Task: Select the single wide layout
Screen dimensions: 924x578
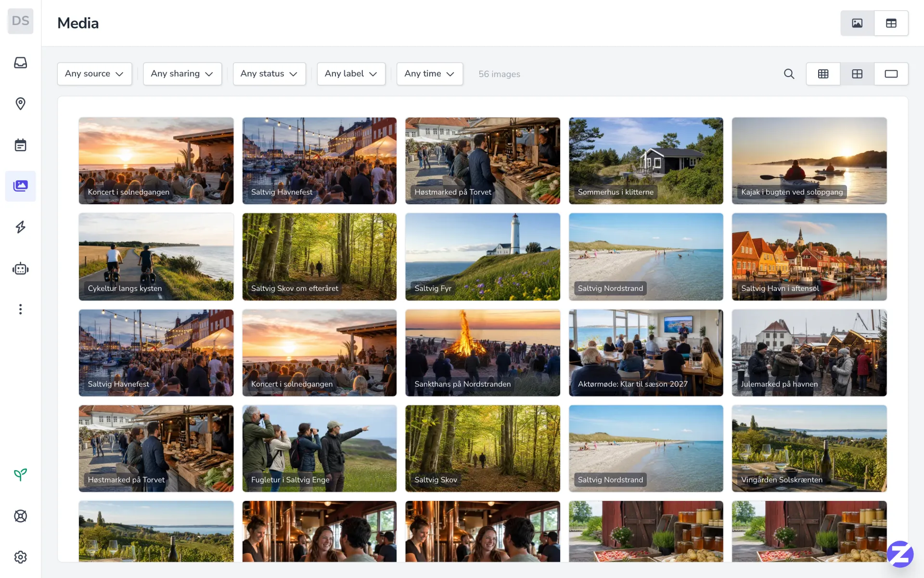Action: coord(891,74)
